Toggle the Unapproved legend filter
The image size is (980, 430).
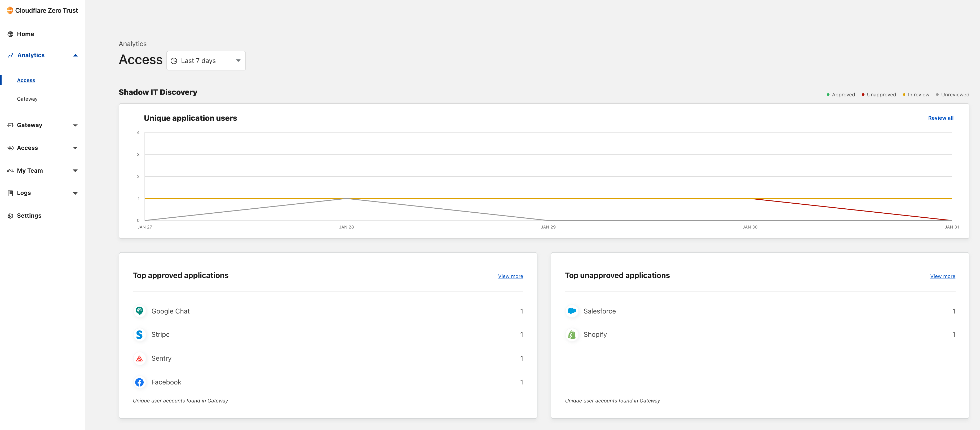coord(879,94)
